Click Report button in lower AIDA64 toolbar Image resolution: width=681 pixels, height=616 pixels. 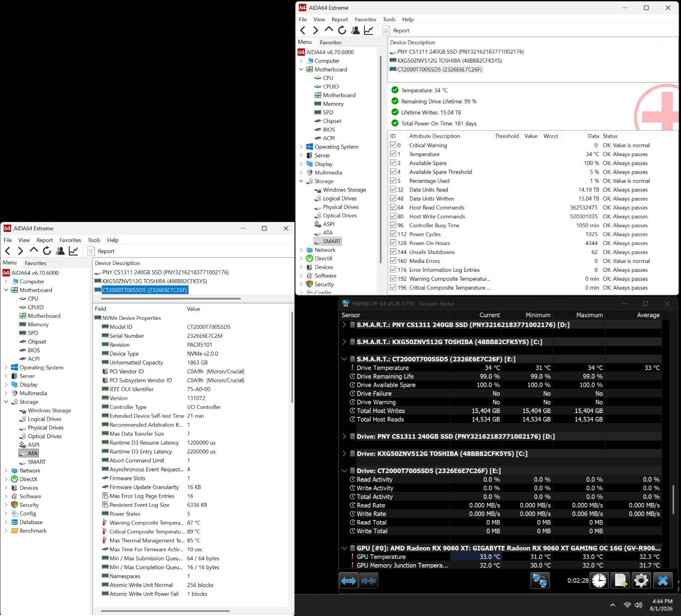101,251
